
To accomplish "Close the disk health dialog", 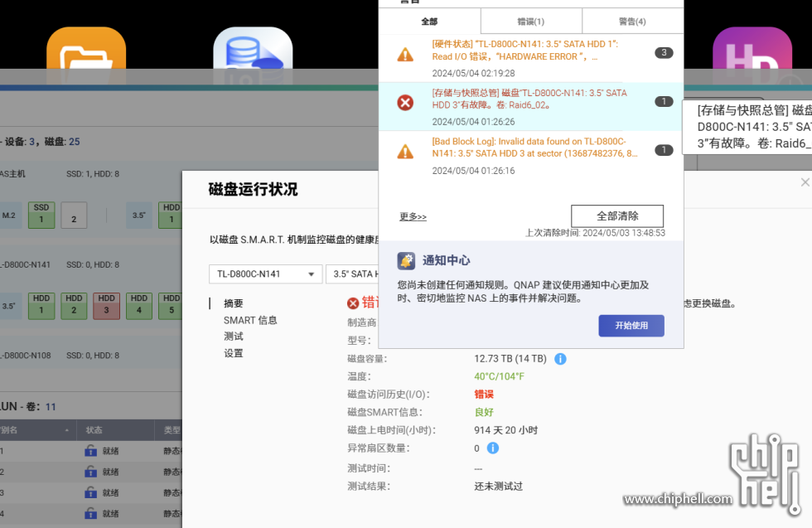I will click(805, 182).
